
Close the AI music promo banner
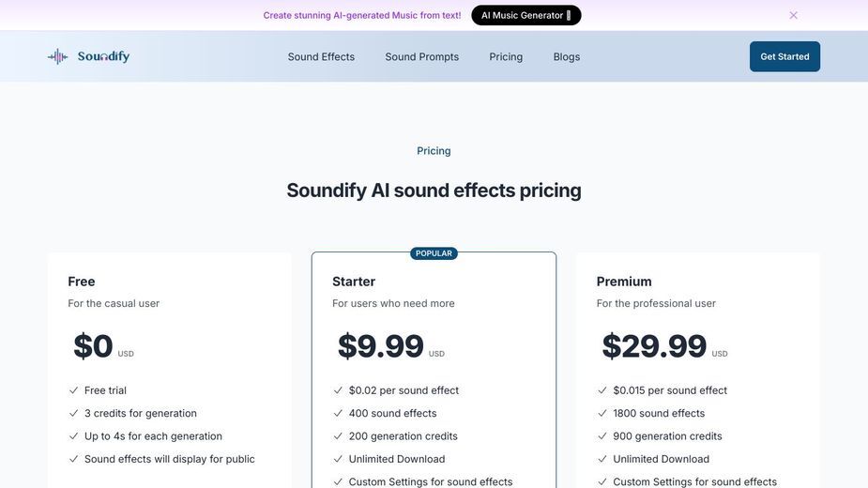click(793, 16)
